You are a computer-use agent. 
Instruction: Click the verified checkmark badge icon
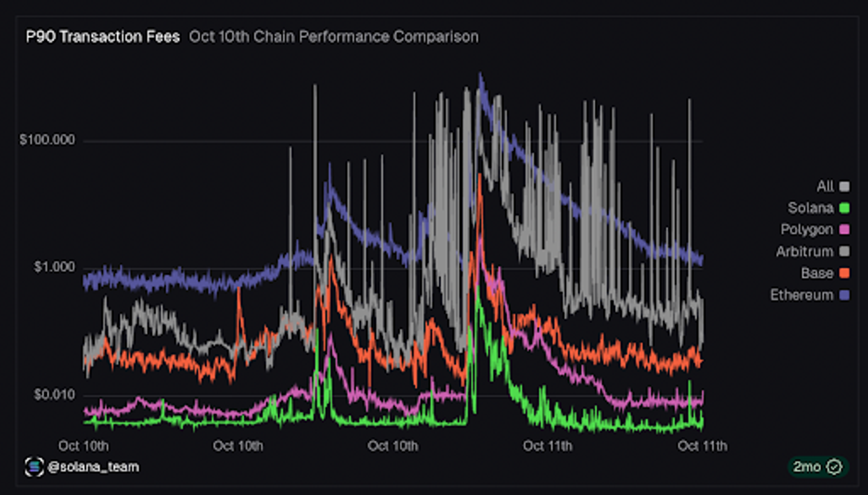pyautogui.click(x=835, y=467)
